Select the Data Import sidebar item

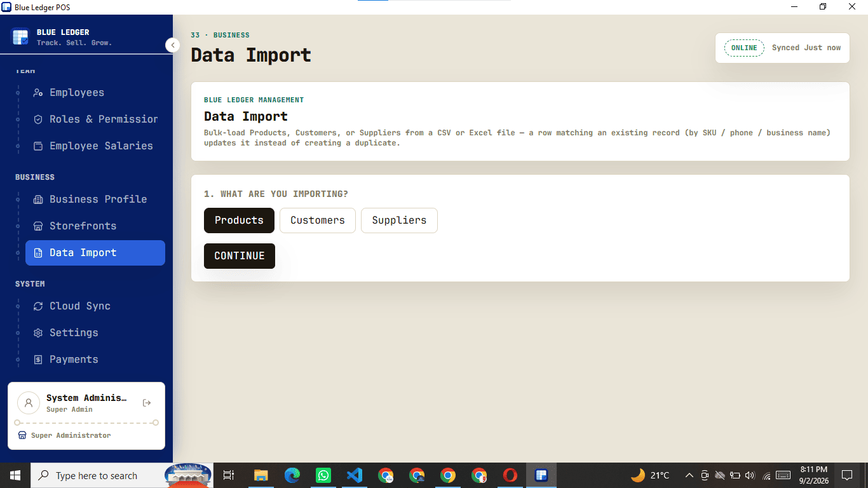(x=95, y=253)
